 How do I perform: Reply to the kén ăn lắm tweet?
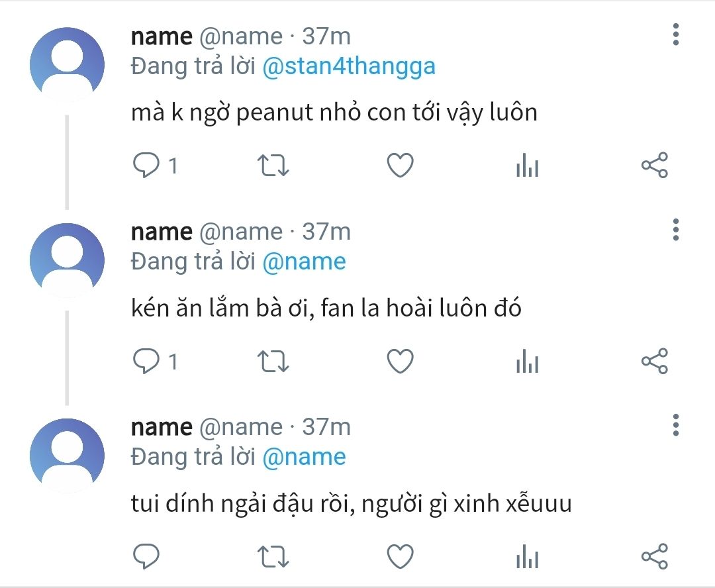point(146,362)
